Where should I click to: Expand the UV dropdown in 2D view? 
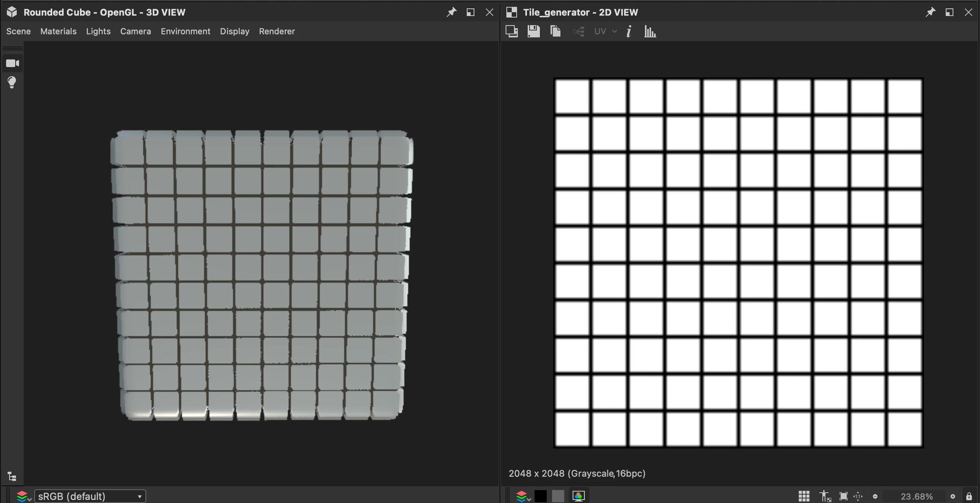(x=605, y=31)
